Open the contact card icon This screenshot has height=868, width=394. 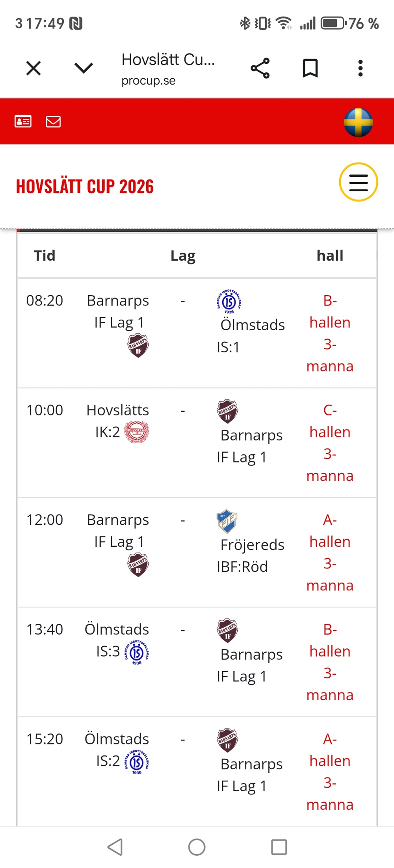[x=23, y=121]
